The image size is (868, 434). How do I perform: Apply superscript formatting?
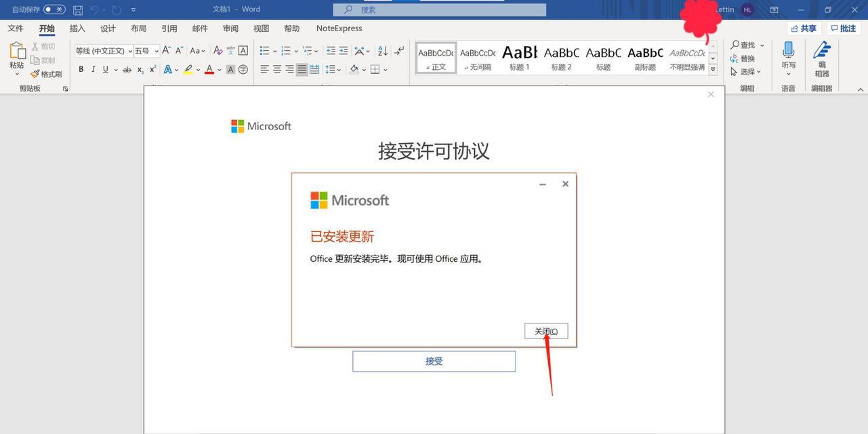(x=152, y=69)
